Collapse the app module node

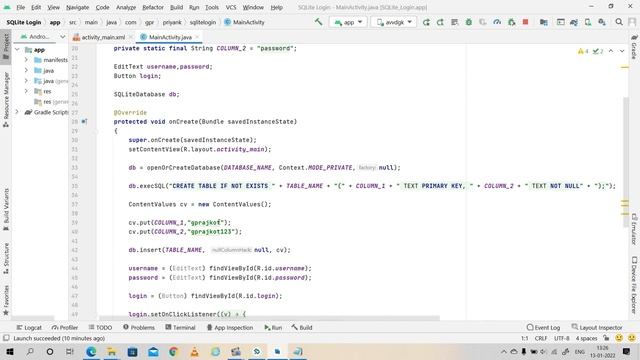[x=17, y=49]
